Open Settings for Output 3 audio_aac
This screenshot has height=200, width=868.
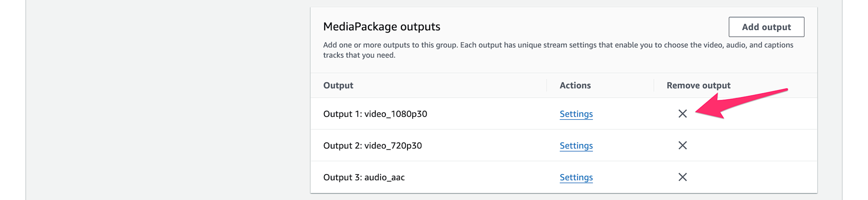576,177
